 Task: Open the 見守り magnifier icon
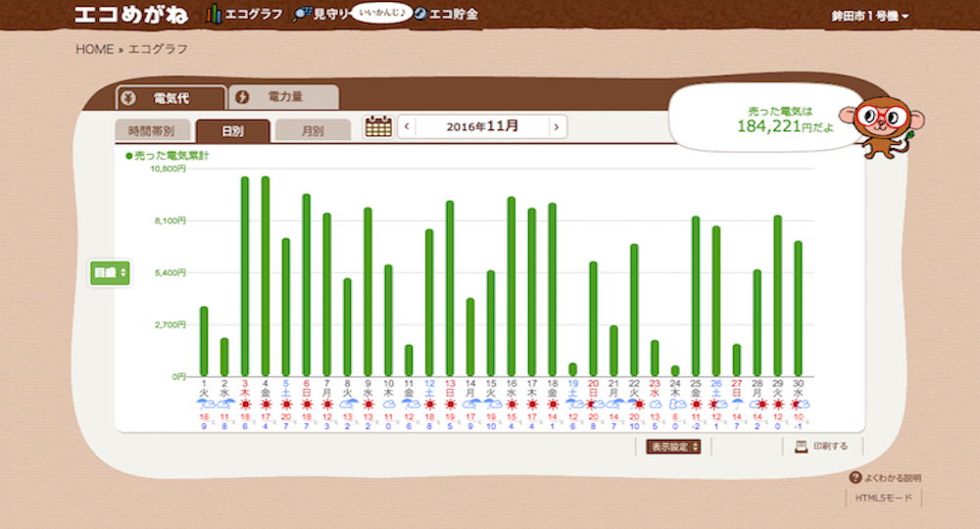tap(302, 15)
